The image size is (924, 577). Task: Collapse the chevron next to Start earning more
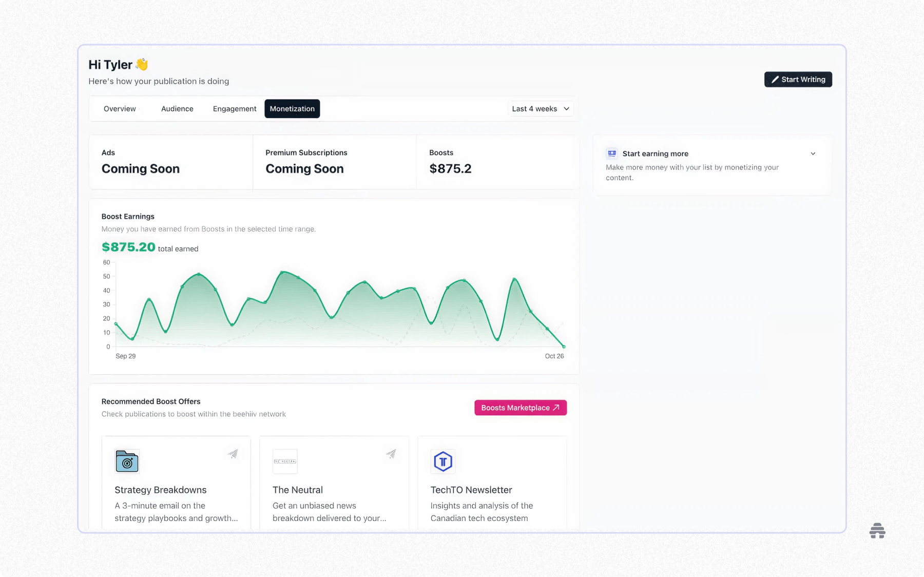813,153
